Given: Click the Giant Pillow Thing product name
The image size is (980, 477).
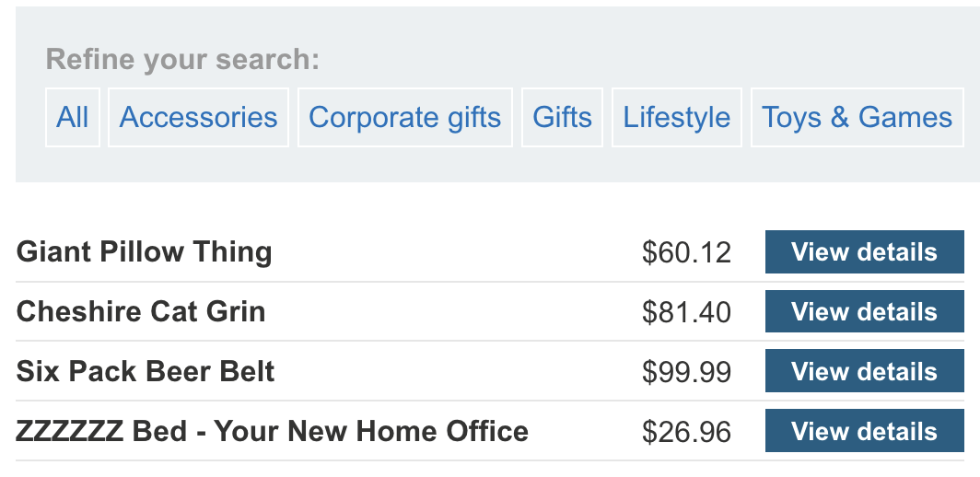Looking at the screenshot, I should tap(144, 252).
